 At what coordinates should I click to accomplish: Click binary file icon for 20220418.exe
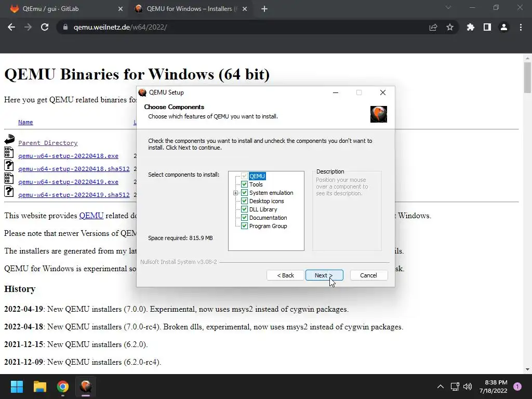[x=9, y=152]
